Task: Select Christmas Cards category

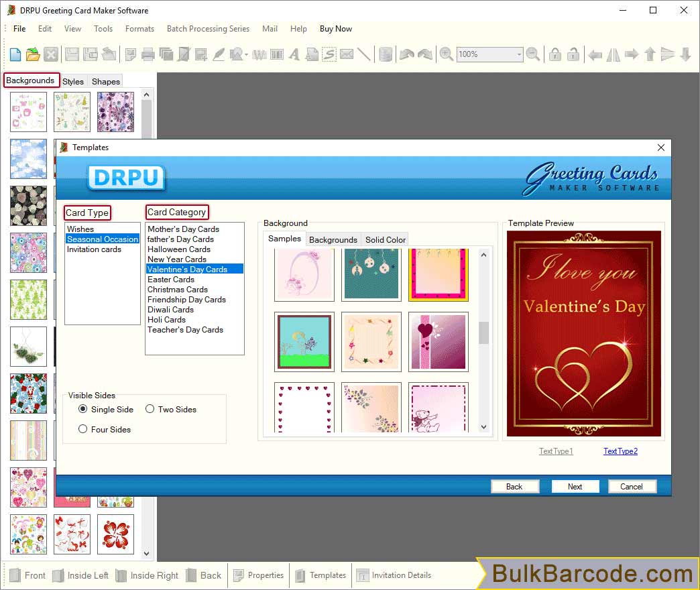Action: (178, 289)
